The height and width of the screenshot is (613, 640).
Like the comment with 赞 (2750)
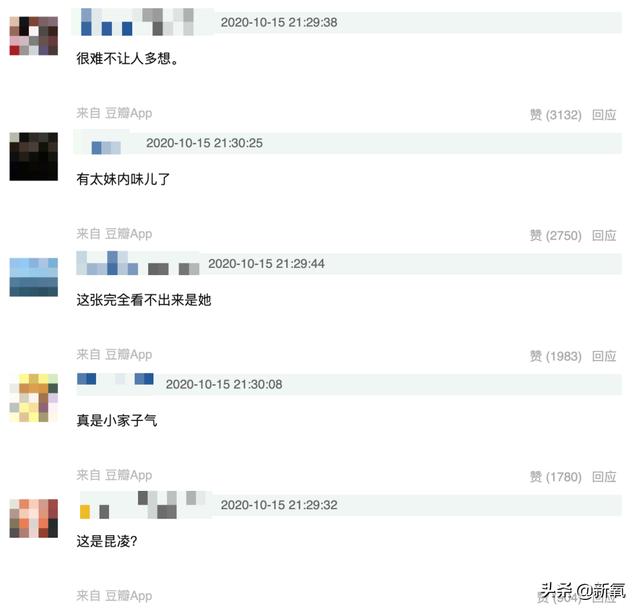(x=556, y=235)
